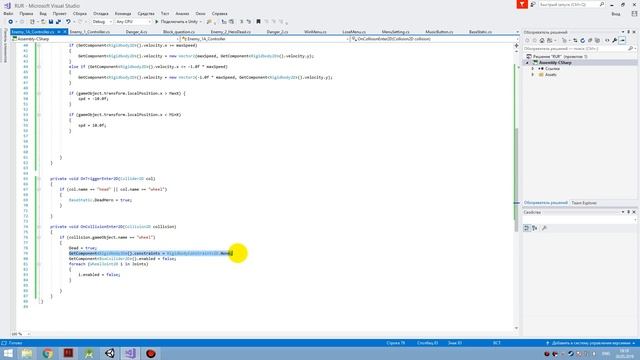The image size is (640, 360).
Task: Collapse the OnCollisionEnter2D method outline
Action: [x=39, y=227]
